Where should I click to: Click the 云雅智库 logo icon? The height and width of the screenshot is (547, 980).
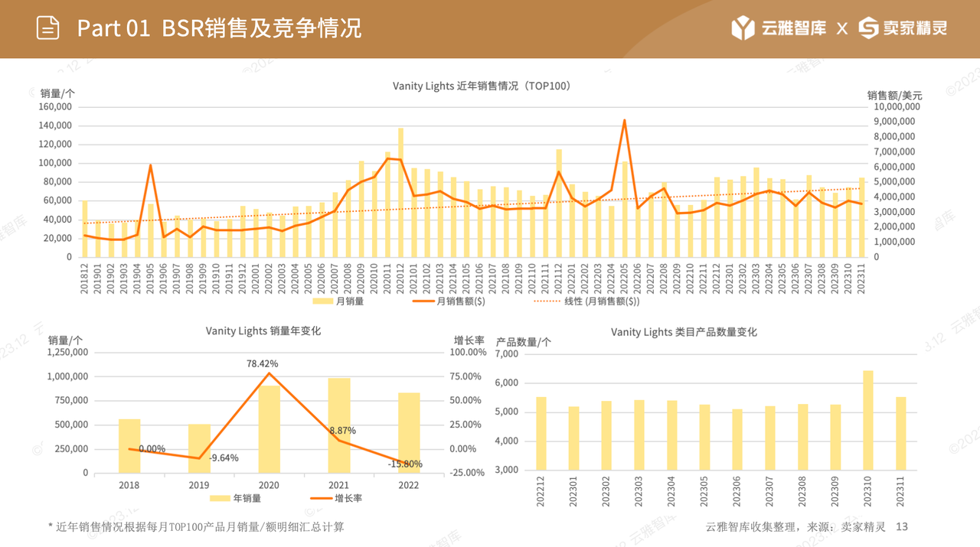743,28
